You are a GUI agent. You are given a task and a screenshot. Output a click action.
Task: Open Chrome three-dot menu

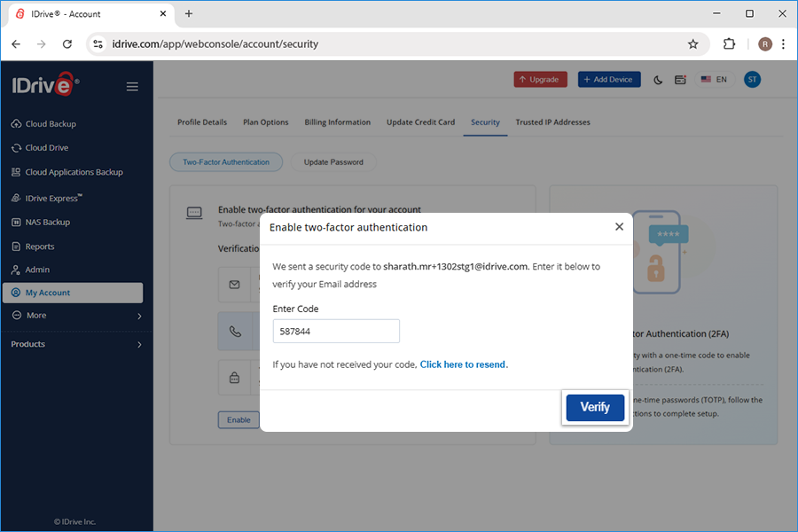783,44
